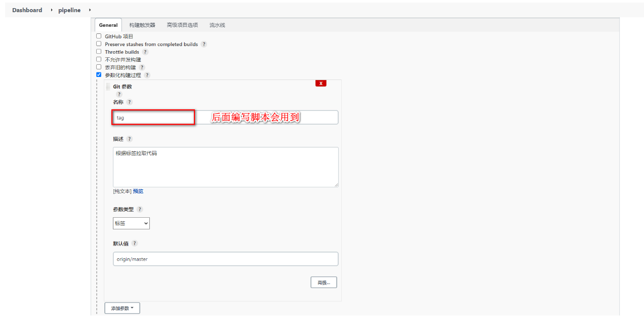The width and height of the screenshot is (644, 319).
Task: Expand the 添加参数 dropdown button
Action: pos(122,308)
